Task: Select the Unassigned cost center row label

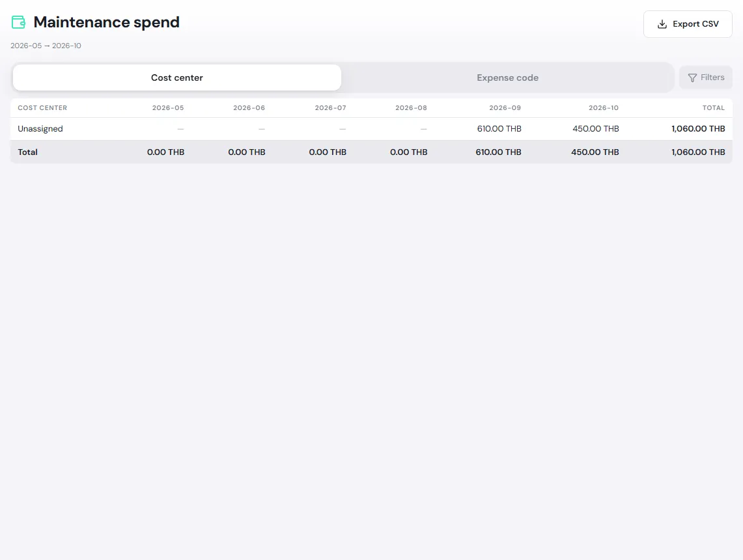Action: tap(40, 129)
